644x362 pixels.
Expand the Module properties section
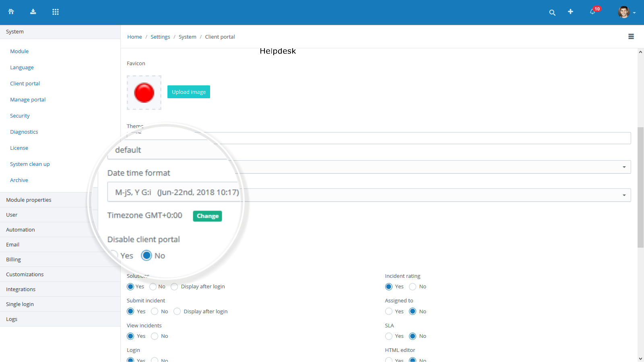tap(29, 200)
